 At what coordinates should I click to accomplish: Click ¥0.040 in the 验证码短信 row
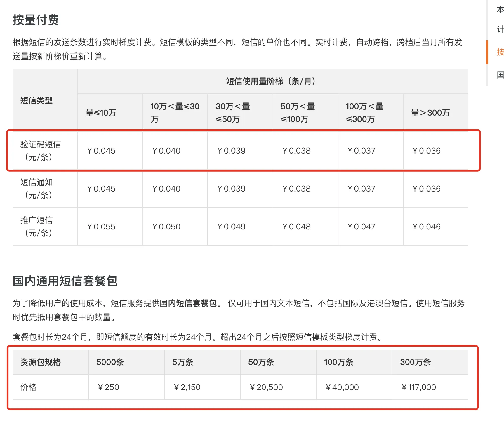pyautogui.click(x=166, y=151)
